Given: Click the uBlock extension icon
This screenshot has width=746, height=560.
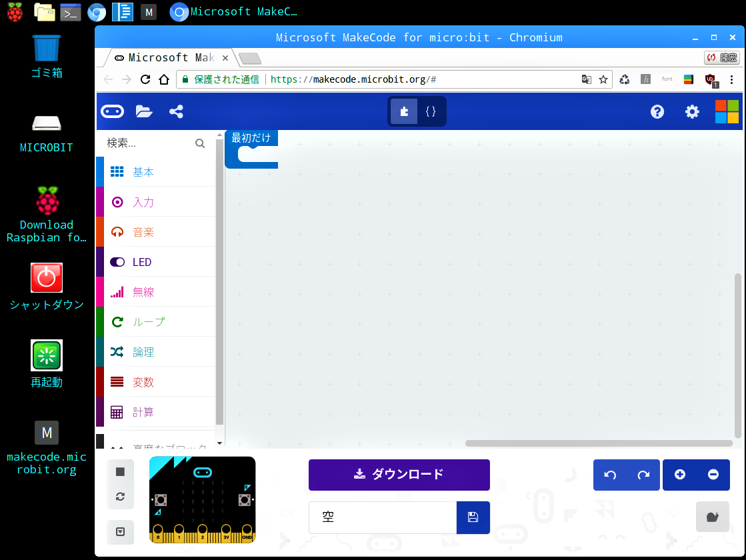Looking at the screenshot, I should 711,80.
